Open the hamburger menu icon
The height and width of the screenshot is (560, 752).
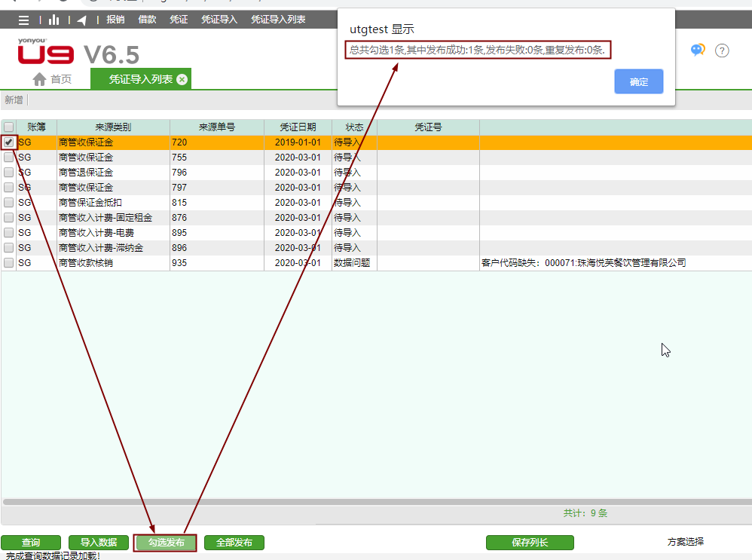(24, 20)
